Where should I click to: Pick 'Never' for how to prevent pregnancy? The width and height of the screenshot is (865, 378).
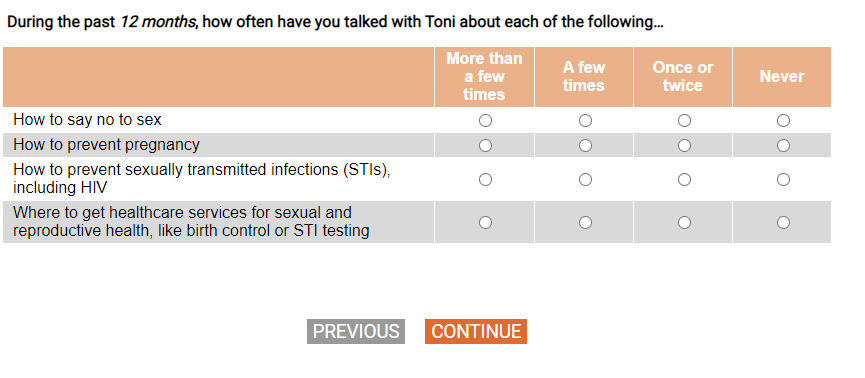click(x=783, y=145)
